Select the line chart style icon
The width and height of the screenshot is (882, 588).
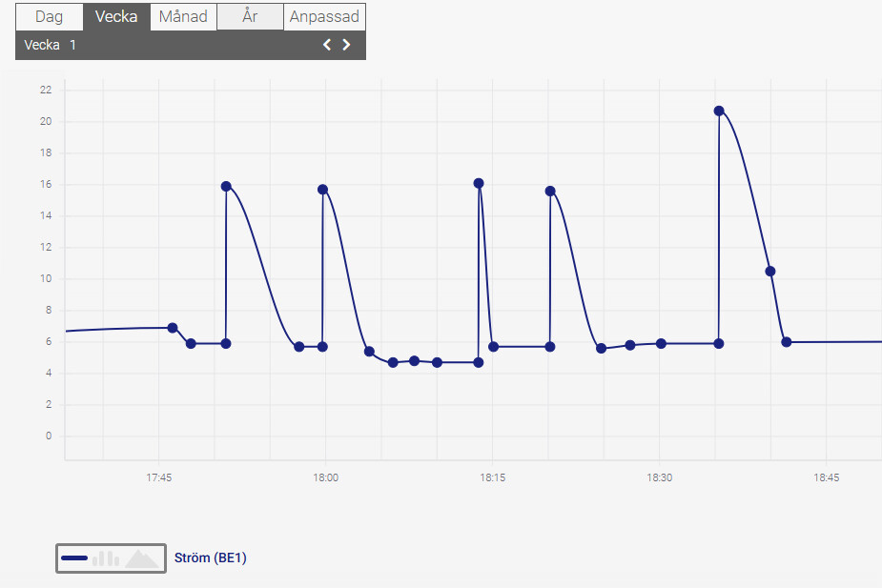[x=74, y=558]
